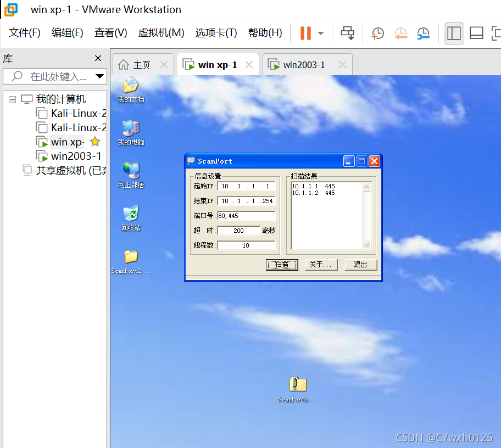The width and height of the screenshot is (501, 448).
Task: Open the library search filter dropdown arrow
Action: tap(99, 76)
